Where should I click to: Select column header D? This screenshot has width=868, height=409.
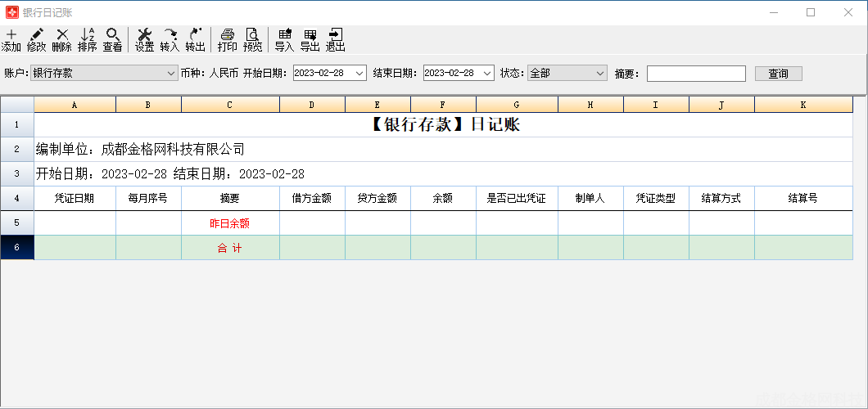pyautogui.click(x=312, y=105)
